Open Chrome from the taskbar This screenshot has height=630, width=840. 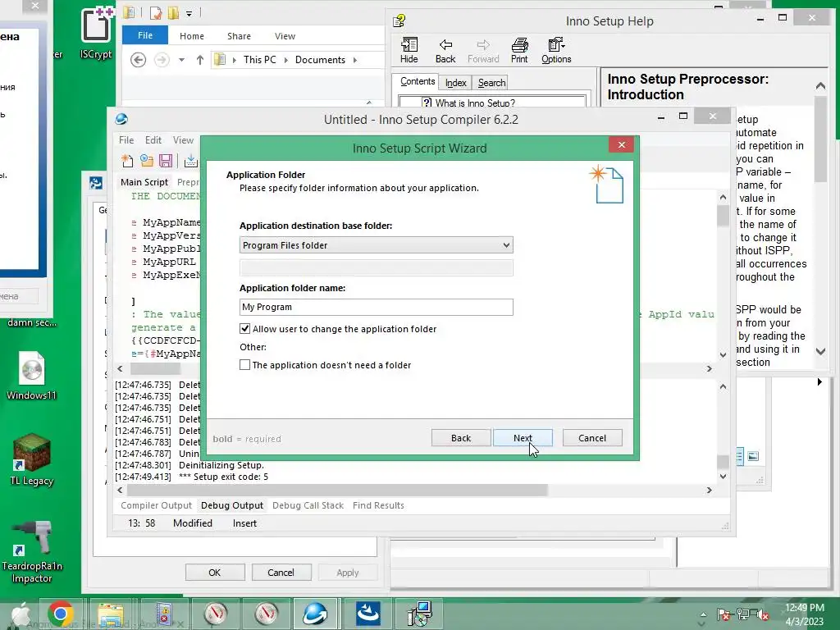point(61,614)
